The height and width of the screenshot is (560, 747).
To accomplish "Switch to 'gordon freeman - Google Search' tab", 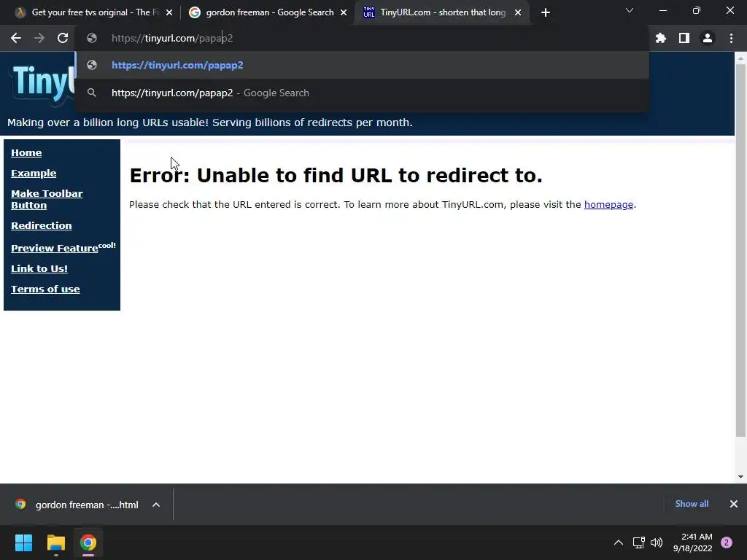I will click(x=267, y=12).
